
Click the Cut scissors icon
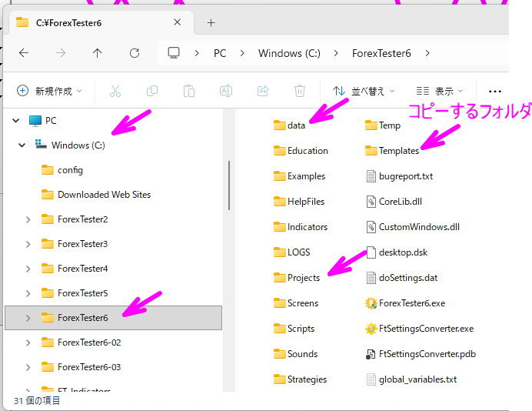tap(115, 91)
